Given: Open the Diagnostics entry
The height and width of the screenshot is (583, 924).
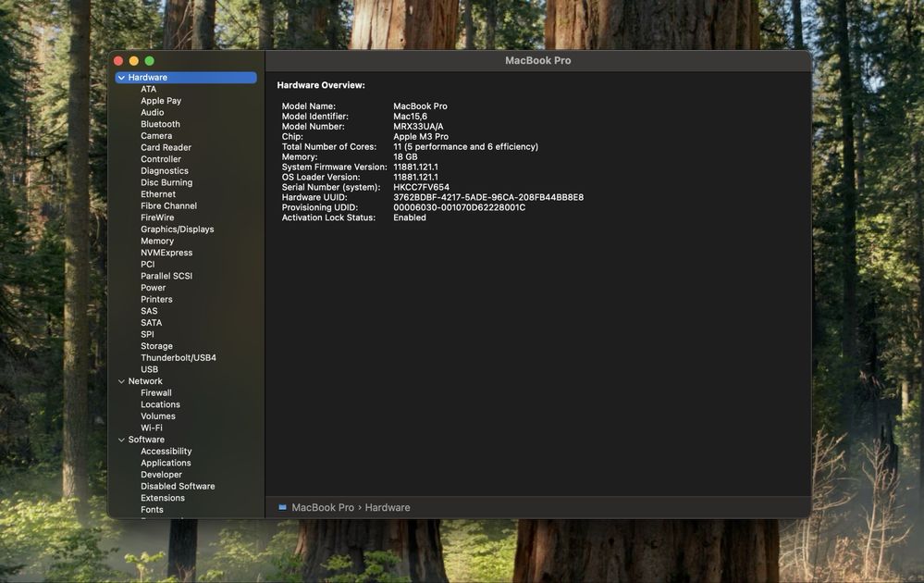Looking at the screenshot, I should coord(165,171).
